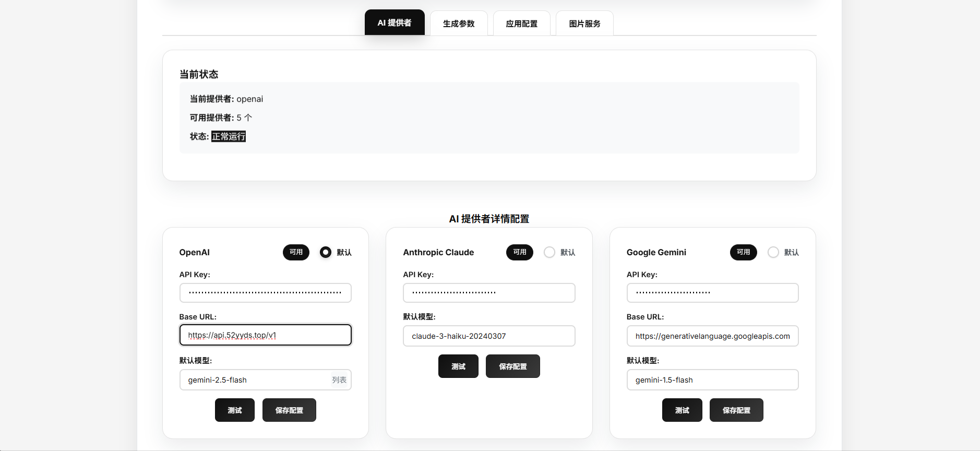Test the Google Gemini connection
Screen dimensions: 980x451
click(682, 410)
